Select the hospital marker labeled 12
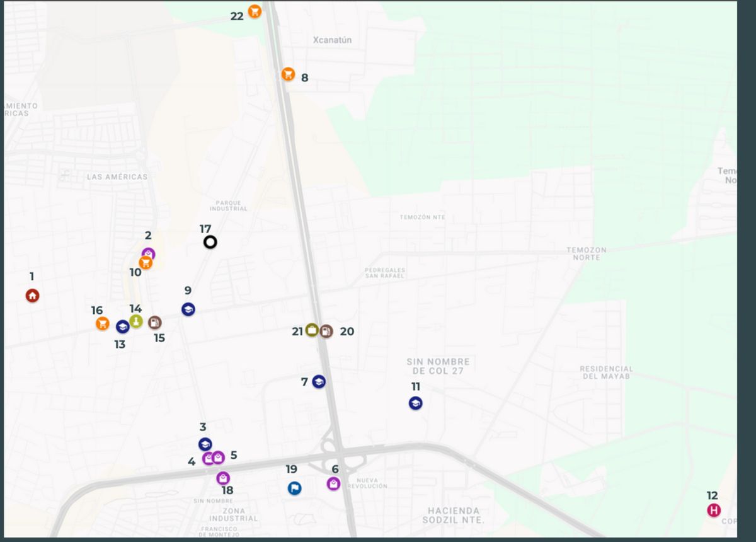Viewport: 756px width, 542px height. pyautogui.click(x=713, y=510)
